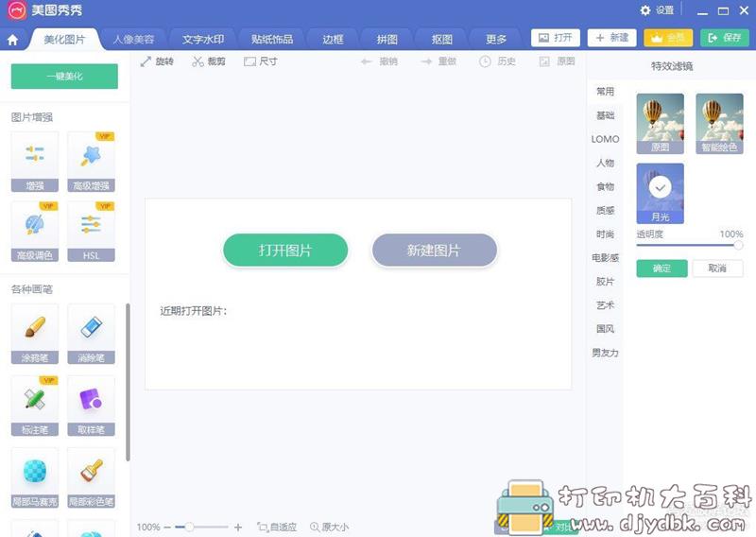Click 自适应 fit to window
The height and width of the screenshot is (537, 756).
tap(277, 528)
